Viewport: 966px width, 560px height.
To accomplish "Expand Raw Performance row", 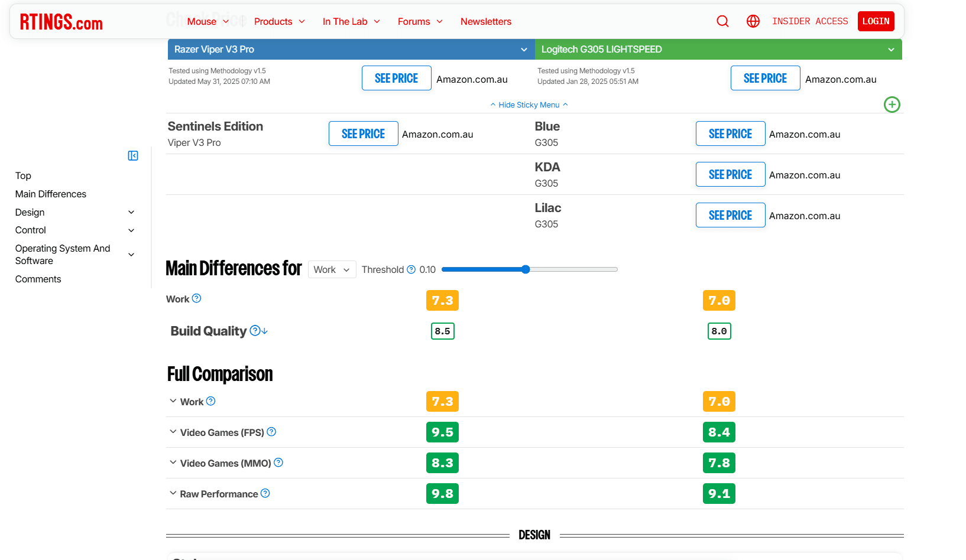I will (x=173, y=493).
